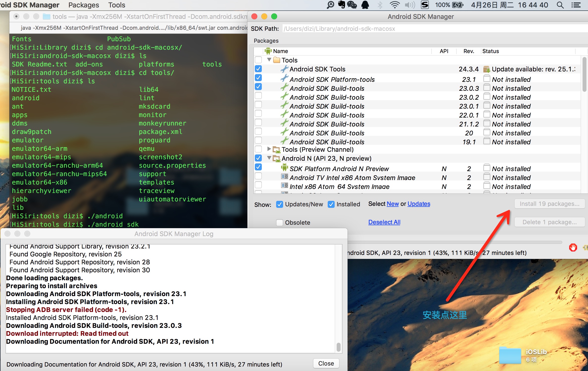588x371 pixels.
Task: Click the Evernote elephant menu bar icon
Action: point(341,5)
